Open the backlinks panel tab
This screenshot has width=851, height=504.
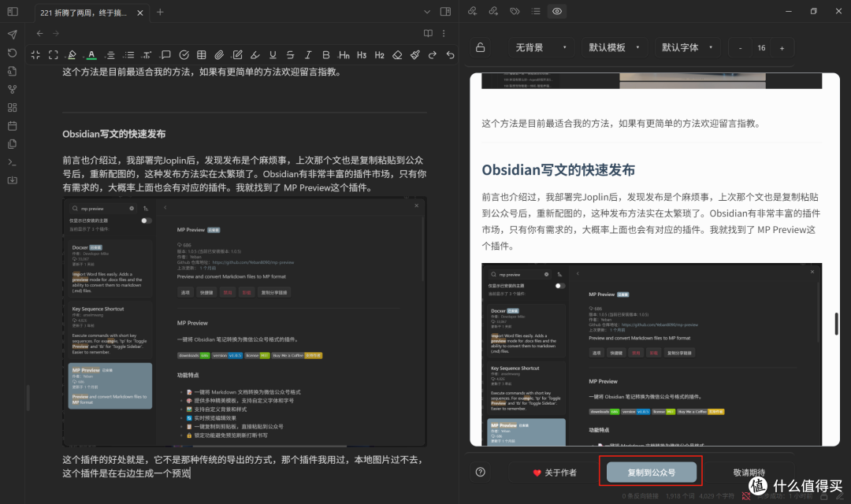pos(472,11)
